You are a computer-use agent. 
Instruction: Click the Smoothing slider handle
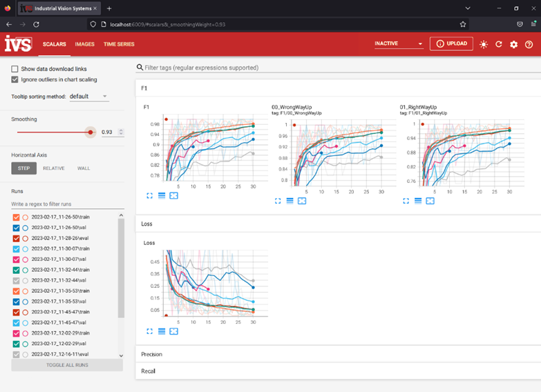[91, 132]
